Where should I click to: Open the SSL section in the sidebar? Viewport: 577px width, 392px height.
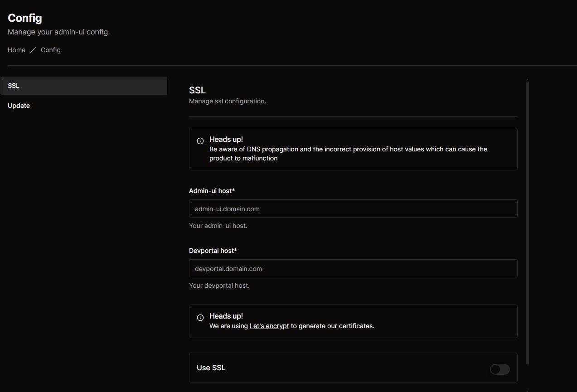pyautogui.click(x=84, y=86)
